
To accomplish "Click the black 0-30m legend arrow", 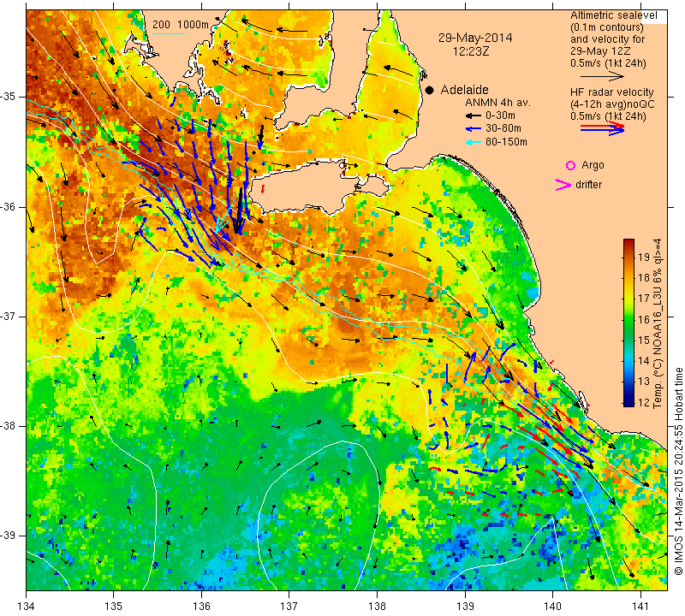I will 474,116.
